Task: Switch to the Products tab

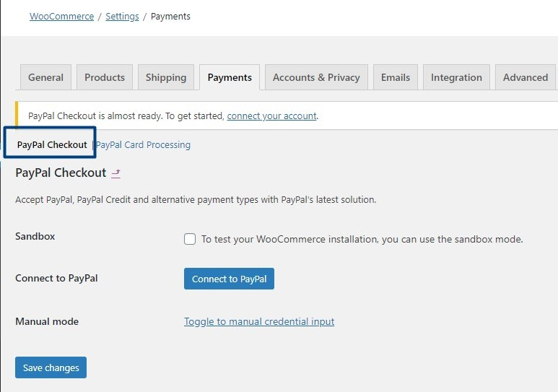Action: tap(105, 77)
